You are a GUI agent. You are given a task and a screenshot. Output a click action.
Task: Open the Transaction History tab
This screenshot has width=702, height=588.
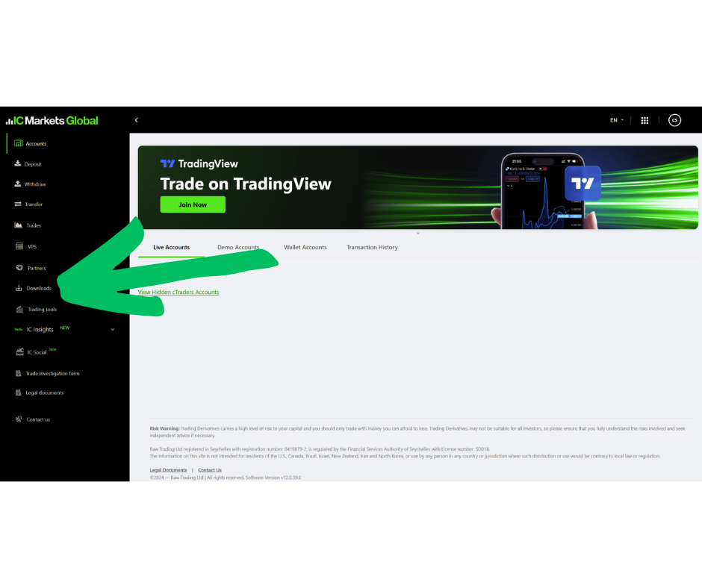(372, 247)
